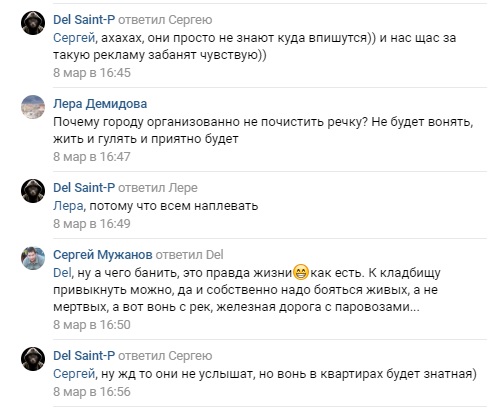The image size is (496, 411).
Task: Click Del Saint-P name in 16:56 comment
Action: tap(84, 356)
